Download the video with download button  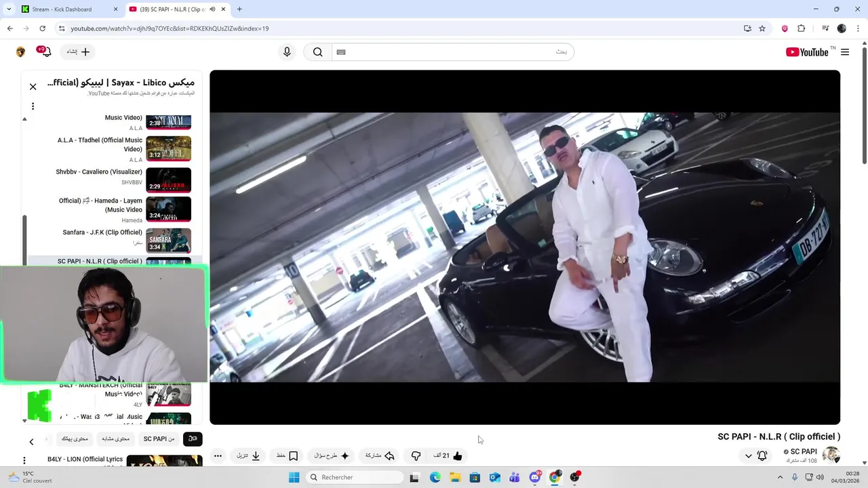coord(248,456)
